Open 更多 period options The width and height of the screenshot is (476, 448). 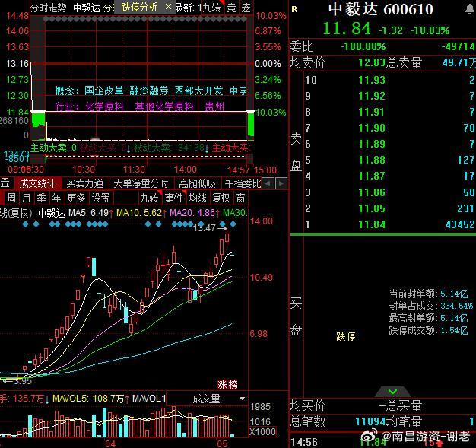76,198
